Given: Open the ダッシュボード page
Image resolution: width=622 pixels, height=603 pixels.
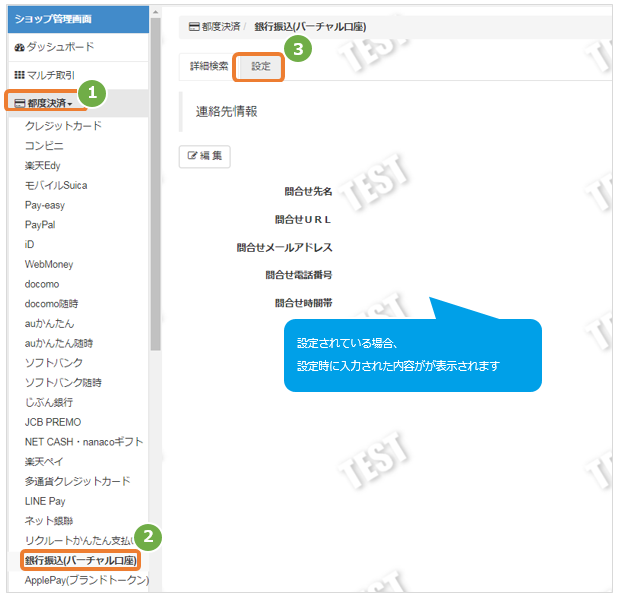Looking at the screenshot, I should pos(54,47).
